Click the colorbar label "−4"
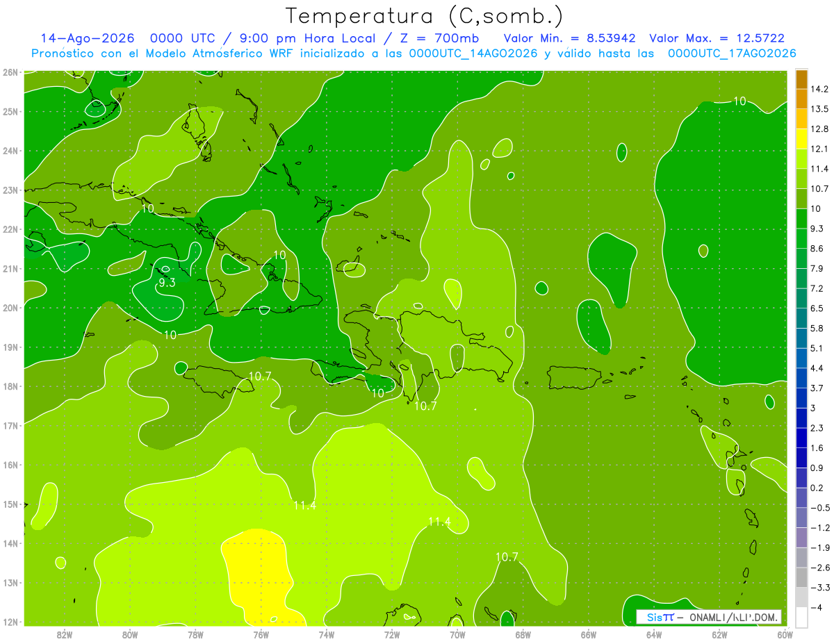This screenshot has width=834, height=644. coord(817,607)
